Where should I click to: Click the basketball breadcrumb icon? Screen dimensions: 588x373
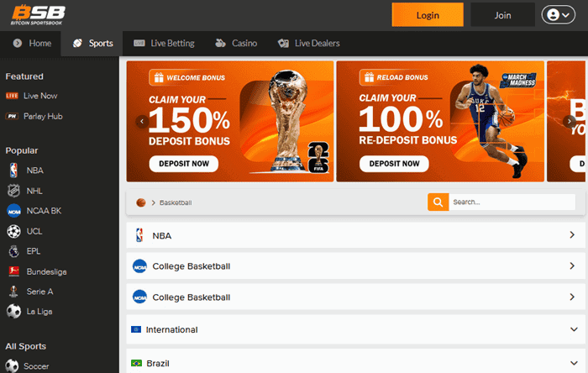tap(141, 202)
